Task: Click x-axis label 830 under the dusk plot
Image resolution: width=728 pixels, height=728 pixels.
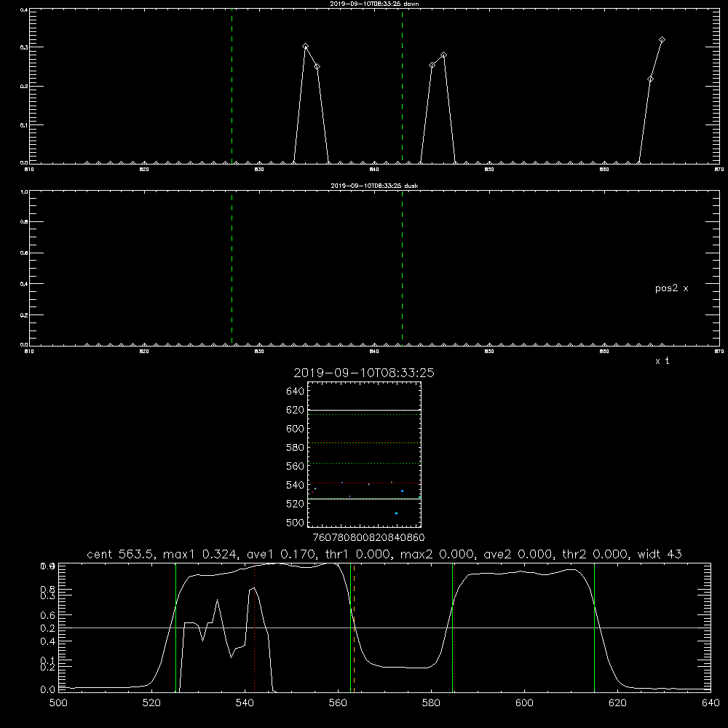Action: point(259,352)
